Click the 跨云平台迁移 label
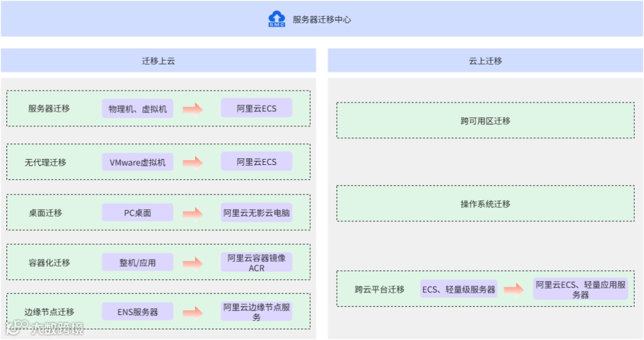644x340 pixels. [379, 289]
